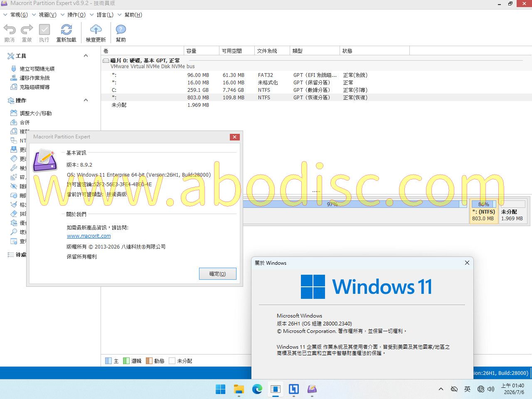Collapse the 操作 section with its chevron
Screen dimensions: 532x399
[86, 100]
